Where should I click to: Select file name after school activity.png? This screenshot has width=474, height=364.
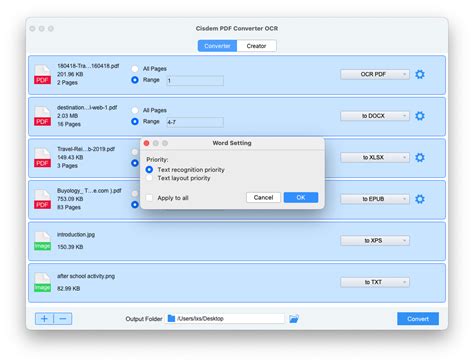tap(86, 276)
